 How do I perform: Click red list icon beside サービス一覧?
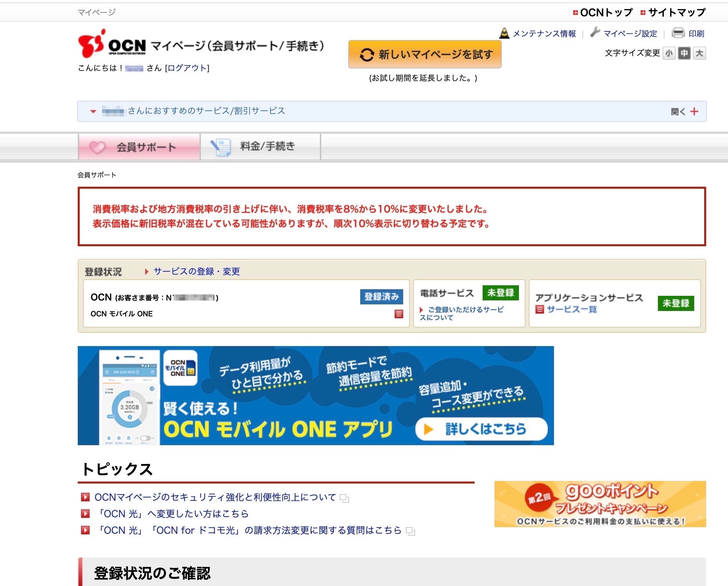click(x=539, y=309)
